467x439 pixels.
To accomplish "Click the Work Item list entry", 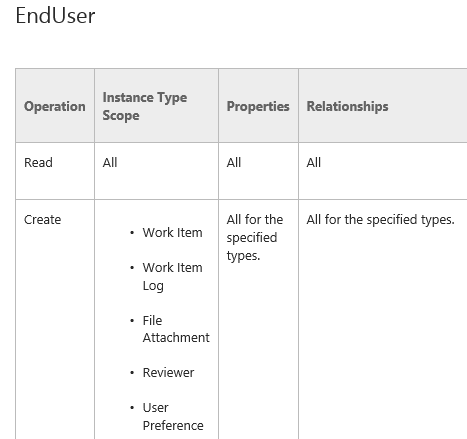I will point(172,233).
